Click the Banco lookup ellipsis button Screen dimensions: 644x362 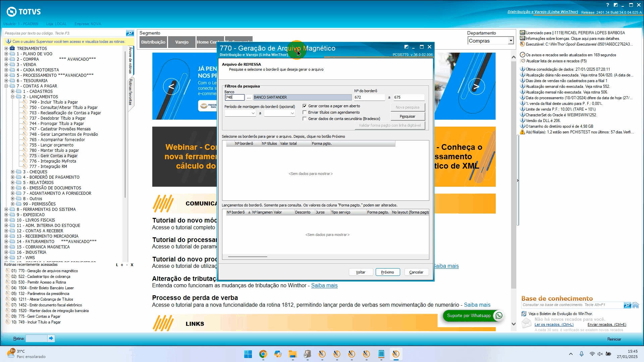coord(249,98)
